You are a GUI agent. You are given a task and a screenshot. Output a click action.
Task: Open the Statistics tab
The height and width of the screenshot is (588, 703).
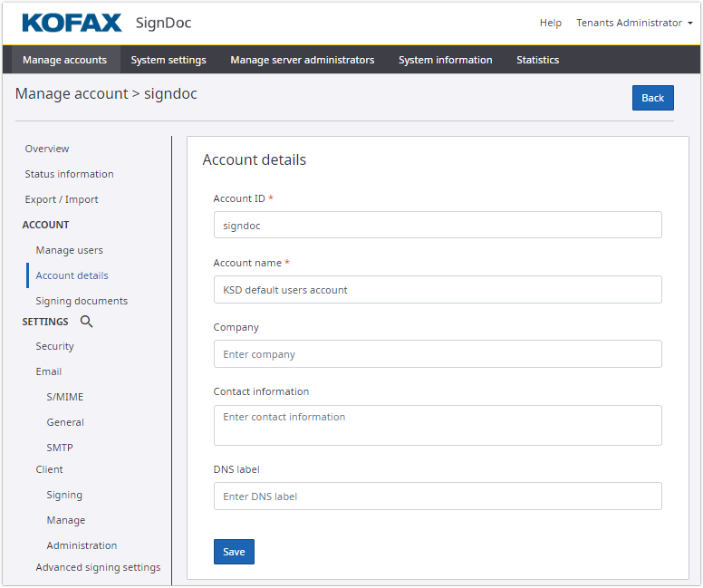[x=537, y=60]
